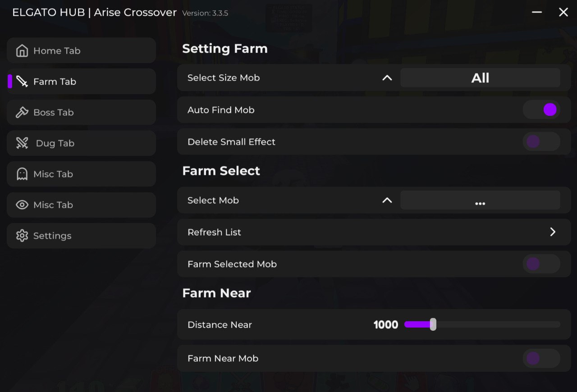The width and height of the screenshot is (577, 392).
Task: Click the Distance Near slider handle
Action: point(433,324)
